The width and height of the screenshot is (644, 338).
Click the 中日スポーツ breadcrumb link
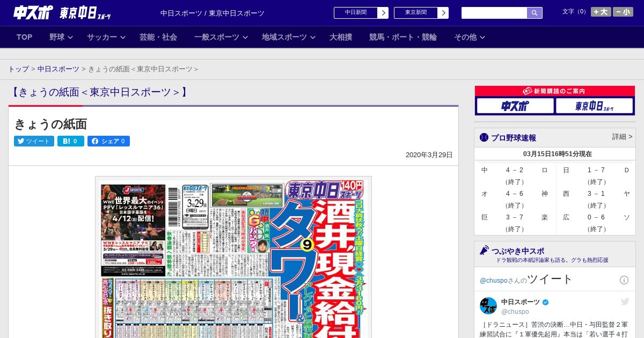[58, 69]
